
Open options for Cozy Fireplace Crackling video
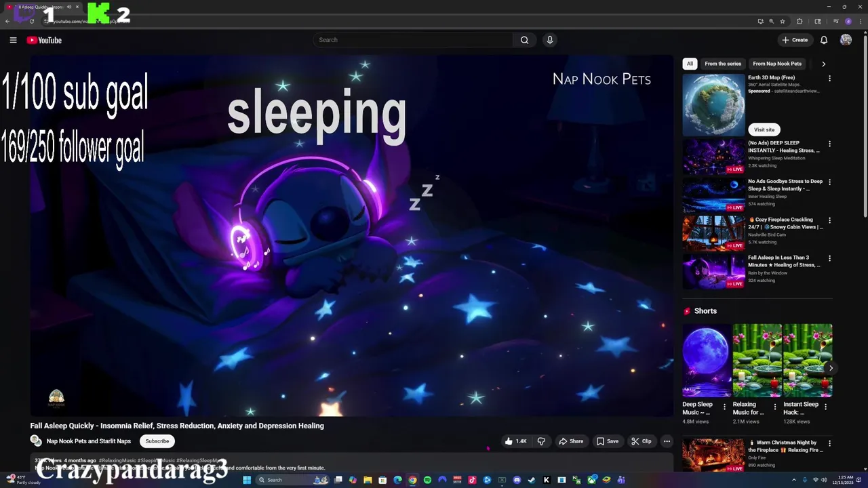829,221
